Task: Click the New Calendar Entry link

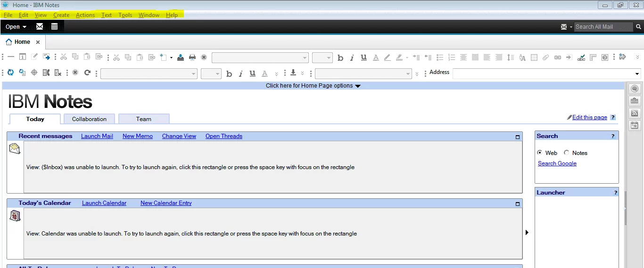Action: pyautogui.click(x=166, y=203)
